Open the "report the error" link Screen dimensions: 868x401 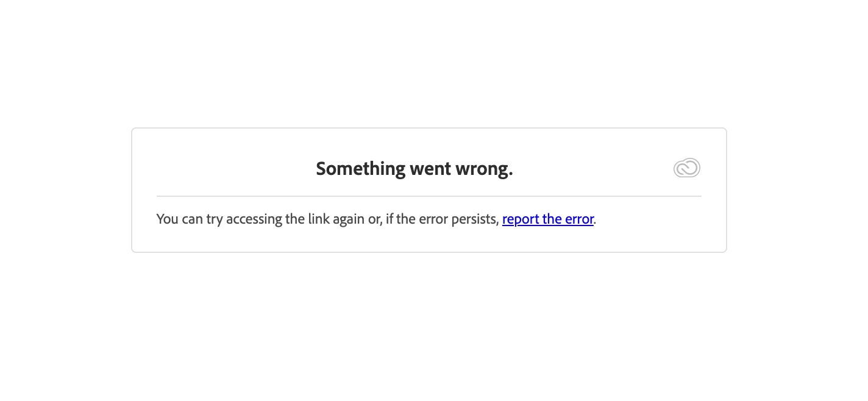[x=548, y=219]
